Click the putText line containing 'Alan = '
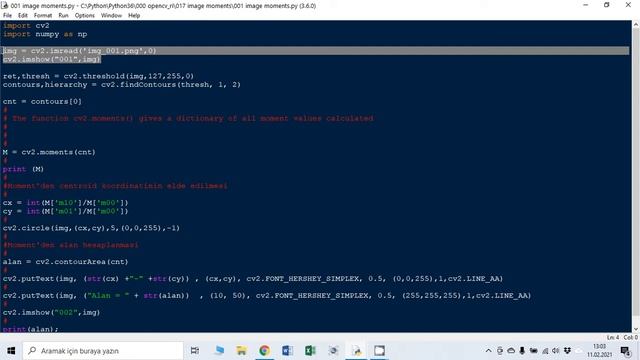 pos(267,296)
